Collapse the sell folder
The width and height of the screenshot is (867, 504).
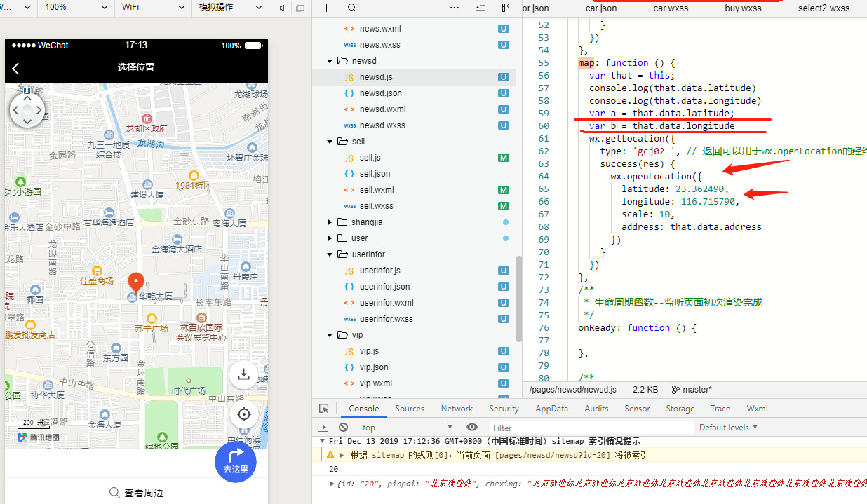pyautogui.click(x=330, y=142)
